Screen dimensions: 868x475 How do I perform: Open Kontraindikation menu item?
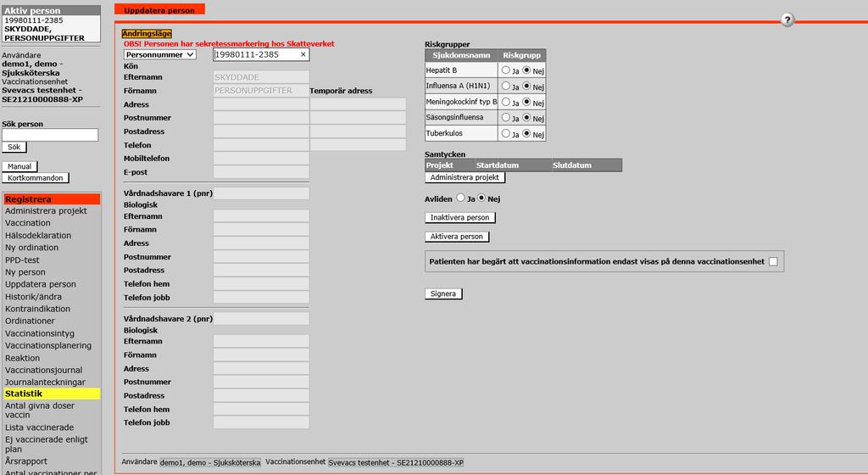pos(37,309)
